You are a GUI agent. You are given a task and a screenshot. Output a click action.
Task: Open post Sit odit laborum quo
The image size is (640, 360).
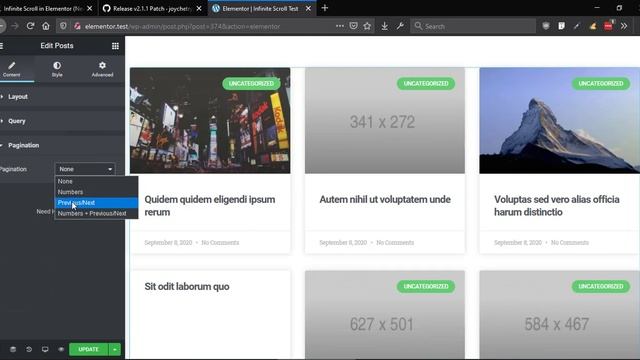click(x=187, y=287)
